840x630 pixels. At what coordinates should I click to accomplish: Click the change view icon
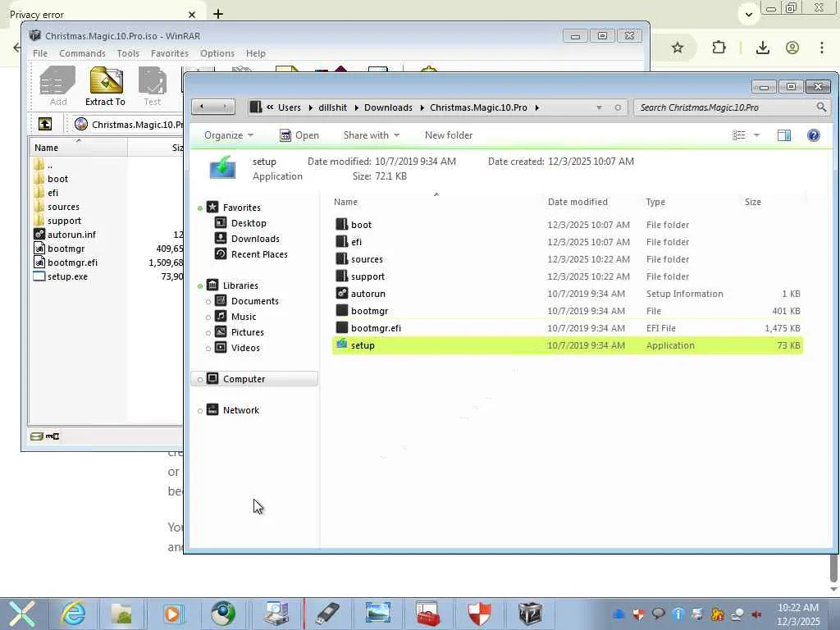tap(739, 135)
